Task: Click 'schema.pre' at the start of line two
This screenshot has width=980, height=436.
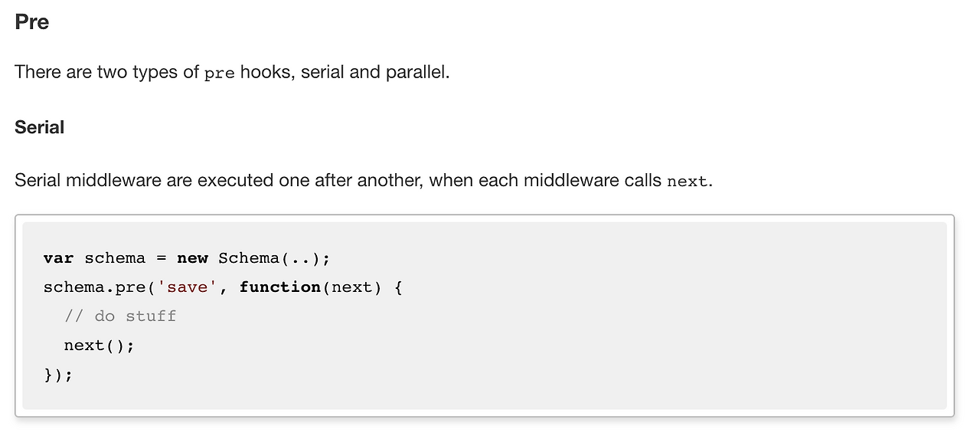Action: [x=95, y=287]
